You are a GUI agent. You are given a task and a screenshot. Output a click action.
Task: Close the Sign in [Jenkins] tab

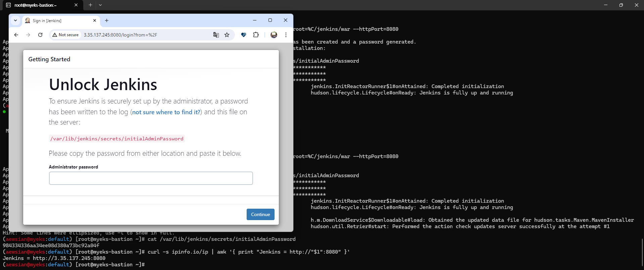point(95,20)
